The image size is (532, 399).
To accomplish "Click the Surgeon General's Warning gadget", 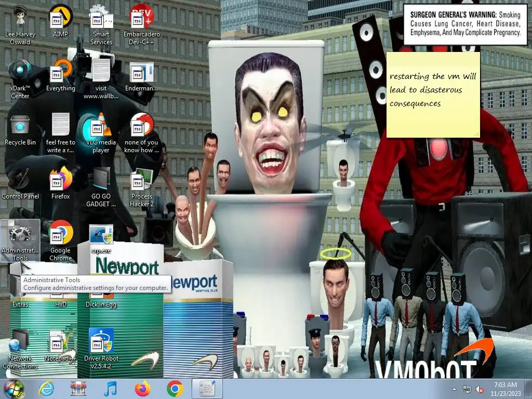I will coord(465,24).
